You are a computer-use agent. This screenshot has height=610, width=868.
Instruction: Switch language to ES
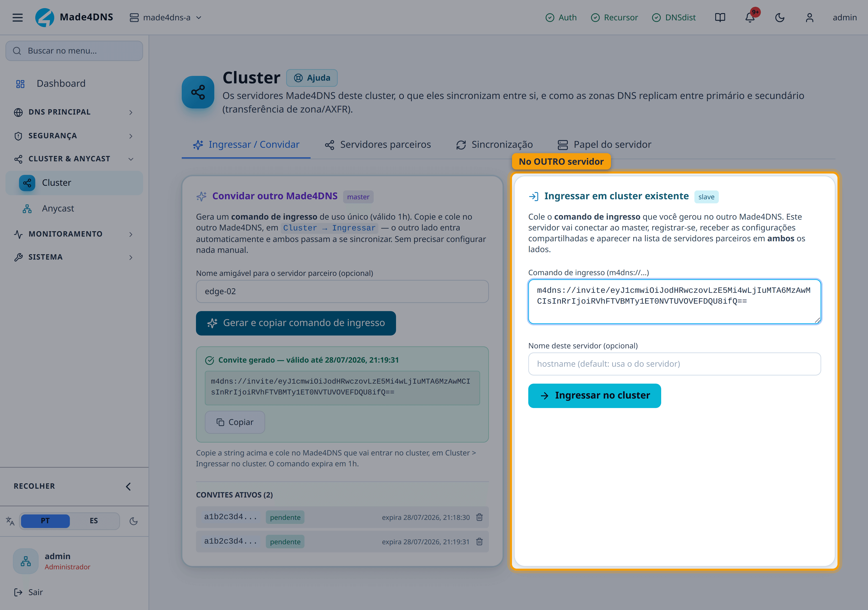(x=94, y=521)
